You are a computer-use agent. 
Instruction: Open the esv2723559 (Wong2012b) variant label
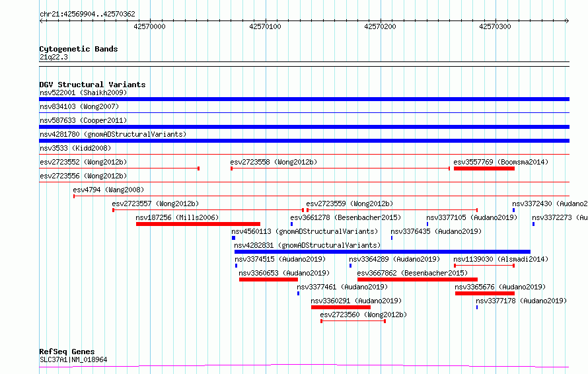tap(349, 204)
